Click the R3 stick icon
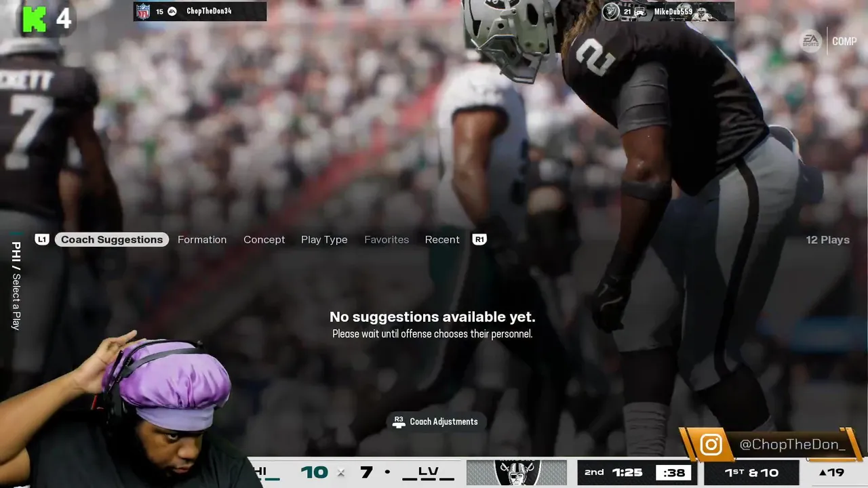The height and width of the screenshot is (488, 868). pyautogui.click(x=399, y=422)
